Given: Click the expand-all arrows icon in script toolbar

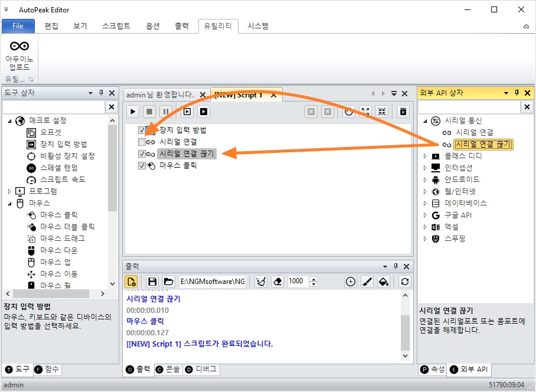Looking at the screenshot, I should 365,112.
